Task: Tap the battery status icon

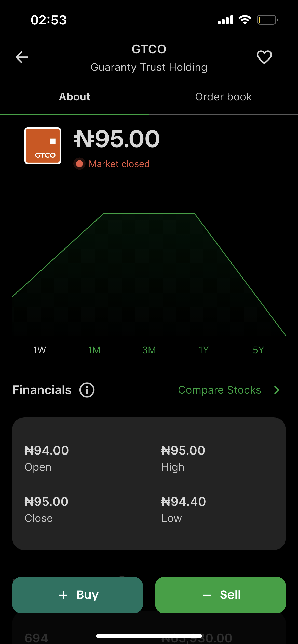Action: pos(267,20)
